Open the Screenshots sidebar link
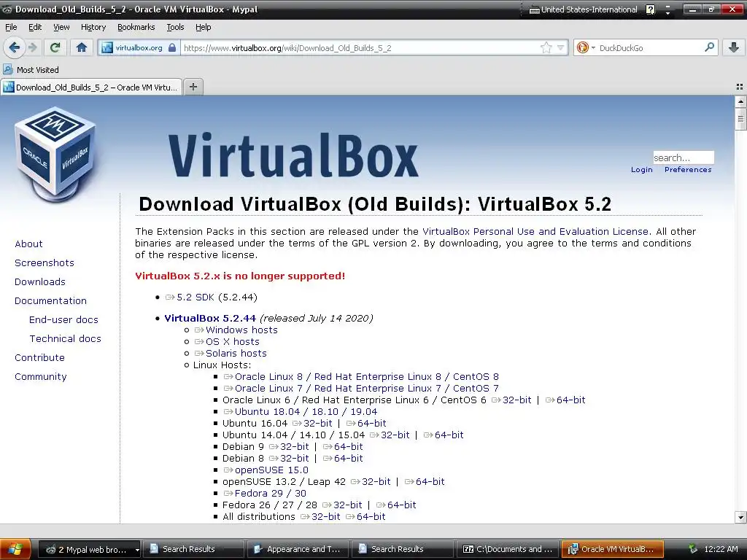The width and height of the screenshot is (747, 560). [x=44, y=262]
